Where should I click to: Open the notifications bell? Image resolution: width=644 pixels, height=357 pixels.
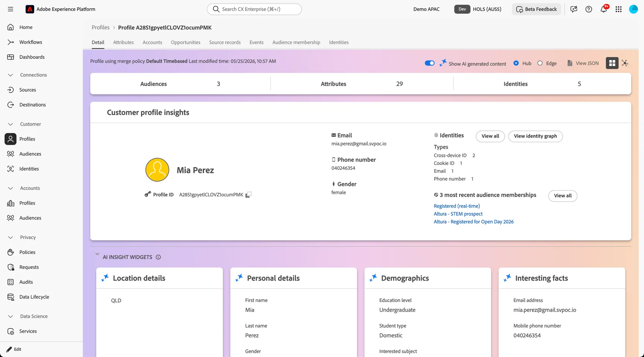(604, 9)
